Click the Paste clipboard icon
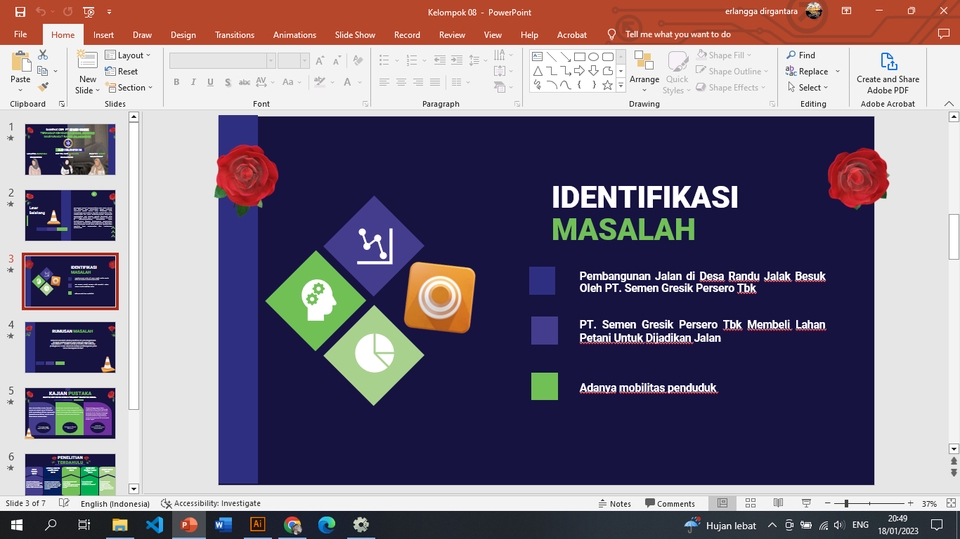This screenshot has width=960, height=539. (x=20, y=62)
